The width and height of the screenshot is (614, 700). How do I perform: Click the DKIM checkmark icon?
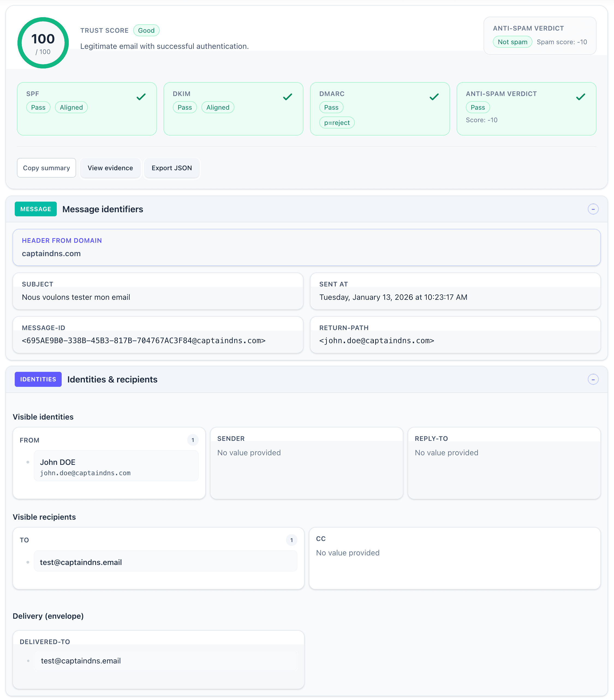[287, 97]
